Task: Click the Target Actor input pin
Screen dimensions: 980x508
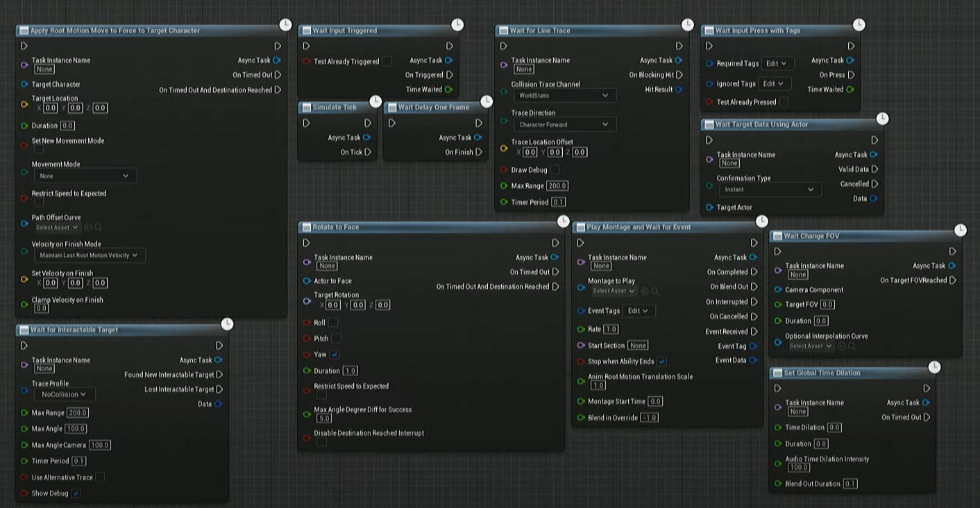Action: click(709, 208)
